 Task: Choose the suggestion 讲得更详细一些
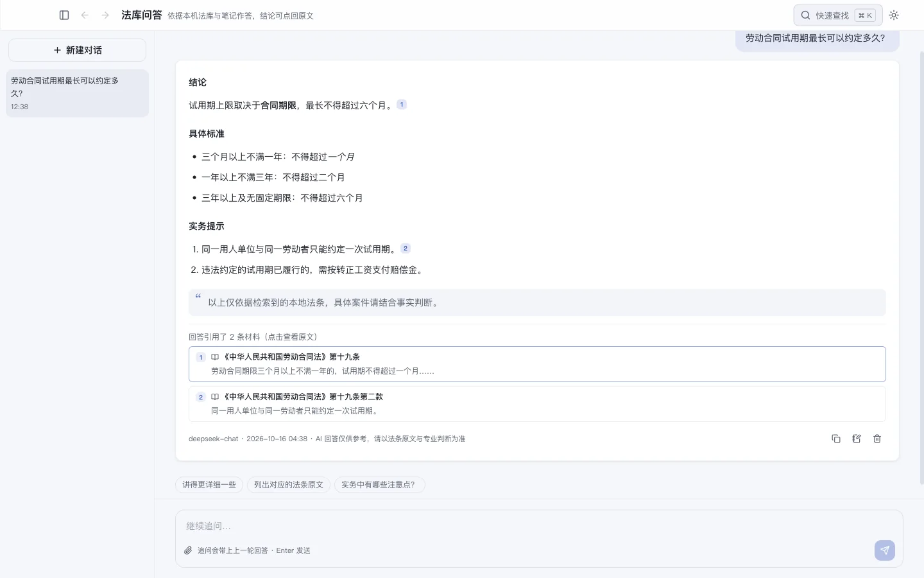click(x=209, y=485)
